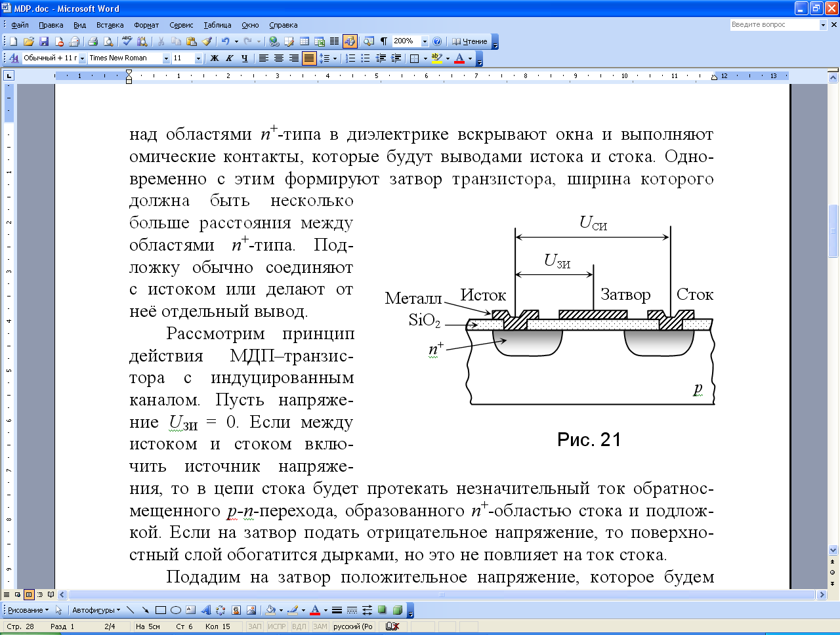Undo the last action

pos(225,41)
